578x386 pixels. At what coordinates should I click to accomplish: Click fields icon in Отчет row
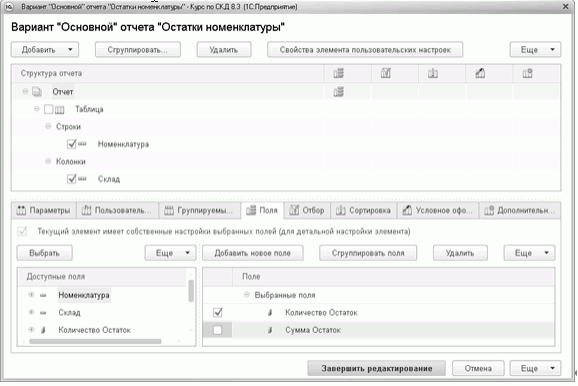click(x=338, y=91)
